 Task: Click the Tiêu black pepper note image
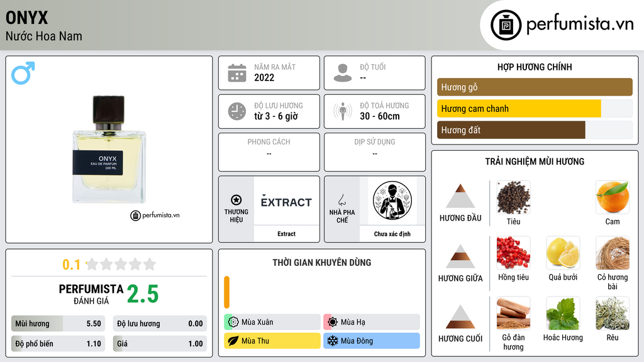click(x=513, y=197)
